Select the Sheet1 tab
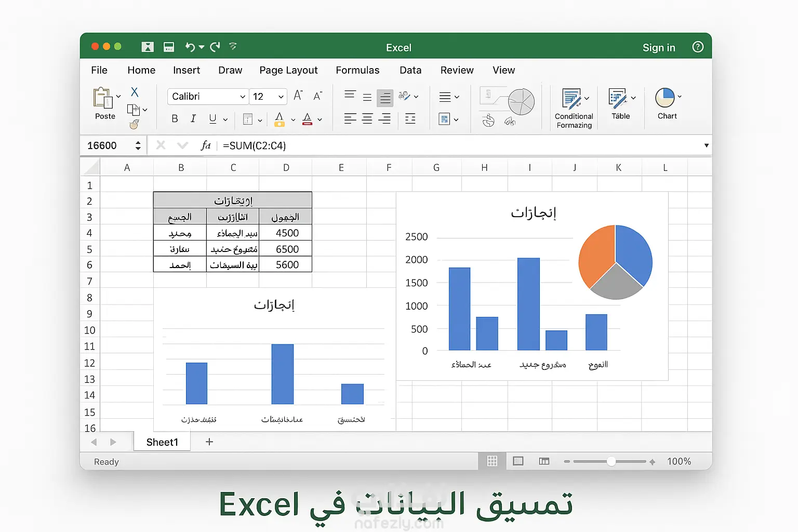 click(x=162, y=442)
